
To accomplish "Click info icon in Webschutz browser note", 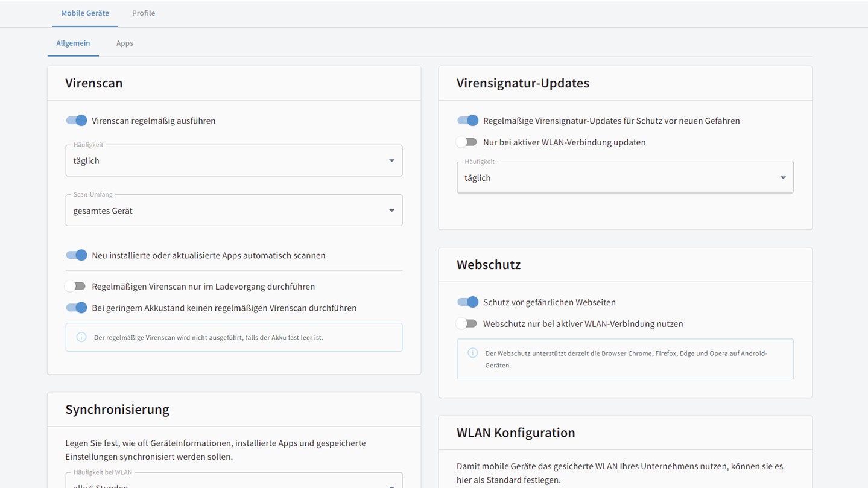I will pos(473,353).
